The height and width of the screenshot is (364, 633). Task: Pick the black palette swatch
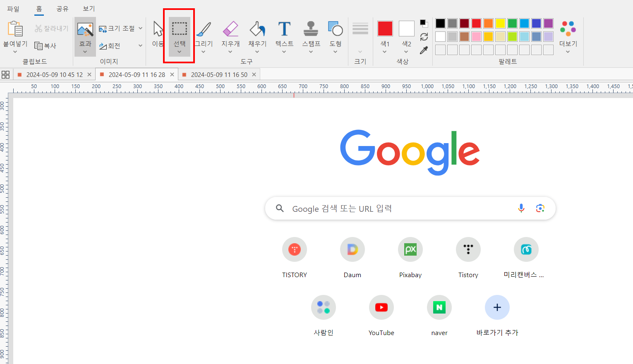[441, 23]
